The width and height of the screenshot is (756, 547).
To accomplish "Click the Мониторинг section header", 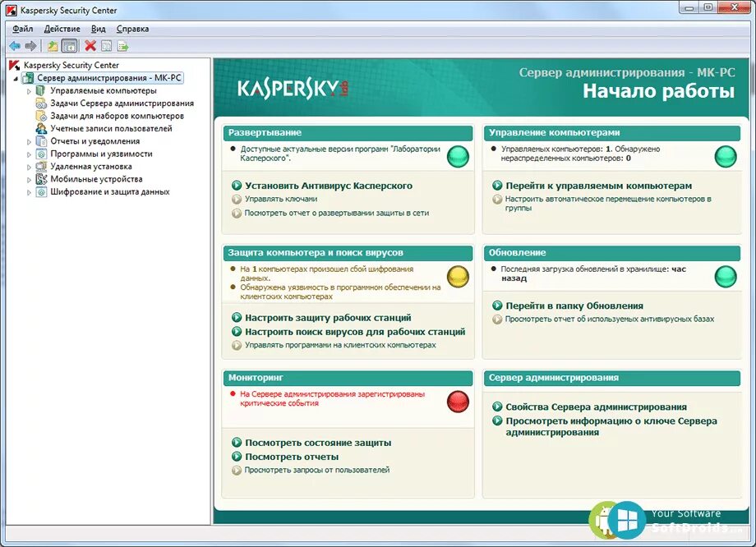I will (x=348, y=378).
